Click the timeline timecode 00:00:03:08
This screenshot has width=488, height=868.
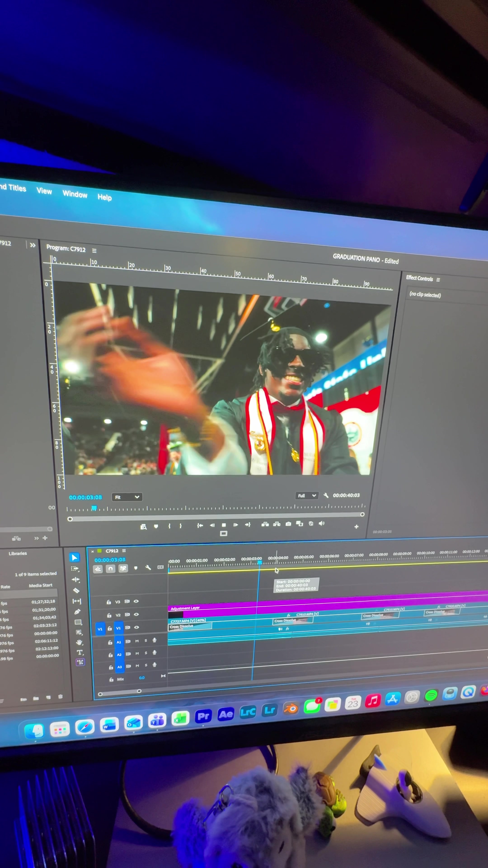tap(110, 560)
